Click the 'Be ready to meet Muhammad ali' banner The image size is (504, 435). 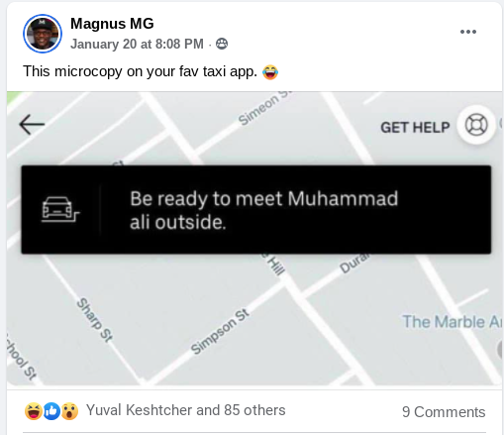click(x=256, y=210)
